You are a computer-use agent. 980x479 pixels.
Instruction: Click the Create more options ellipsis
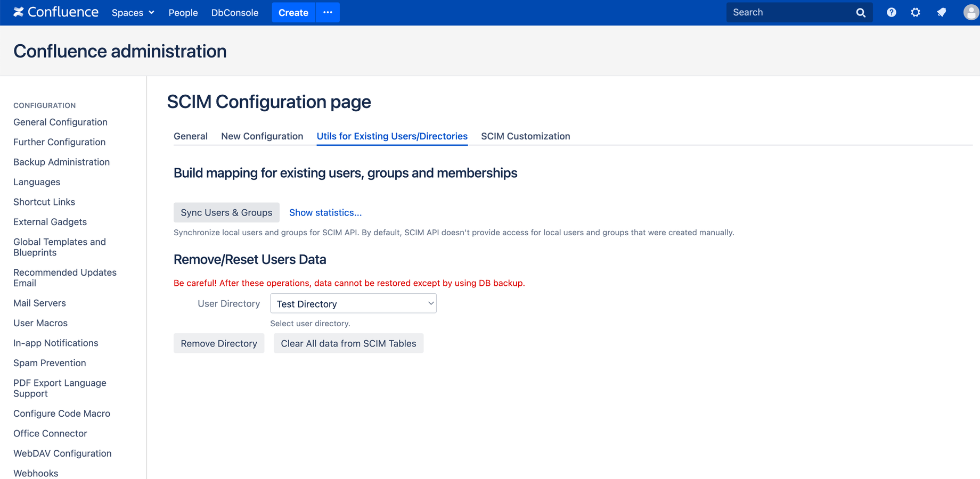(x=328, y=12)
